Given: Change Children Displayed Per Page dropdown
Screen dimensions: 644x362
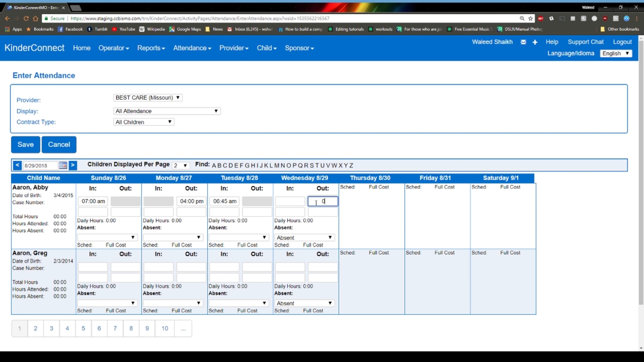Looking at the screenshot, I should pos(181,165).
